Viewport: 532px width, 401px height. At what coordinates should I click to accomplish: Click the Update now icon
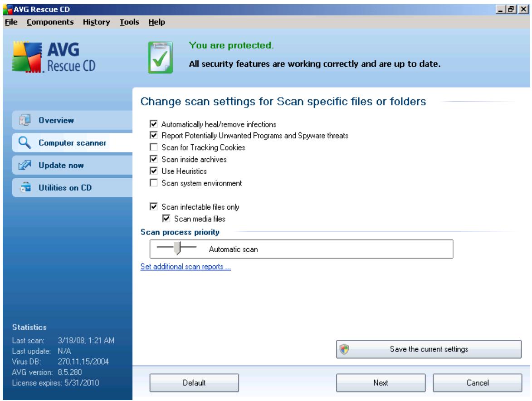click(25, 165)
